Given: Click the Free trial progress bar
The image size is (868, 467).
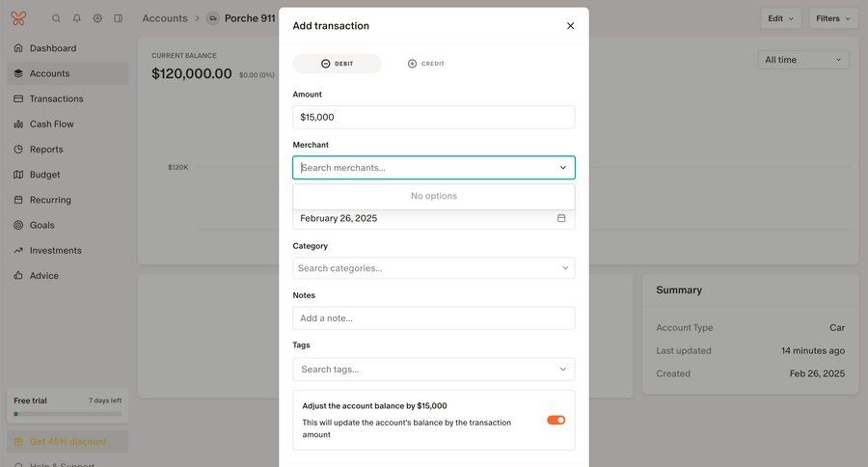Looking at the screenshot, I should coord(68,414).
